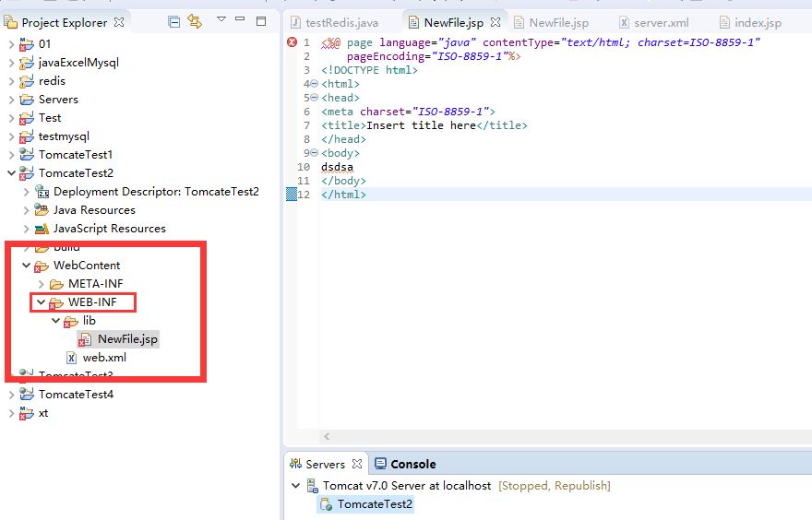Expand the redis project
Screen dimensions: 812x520
(x=11, y=81)
